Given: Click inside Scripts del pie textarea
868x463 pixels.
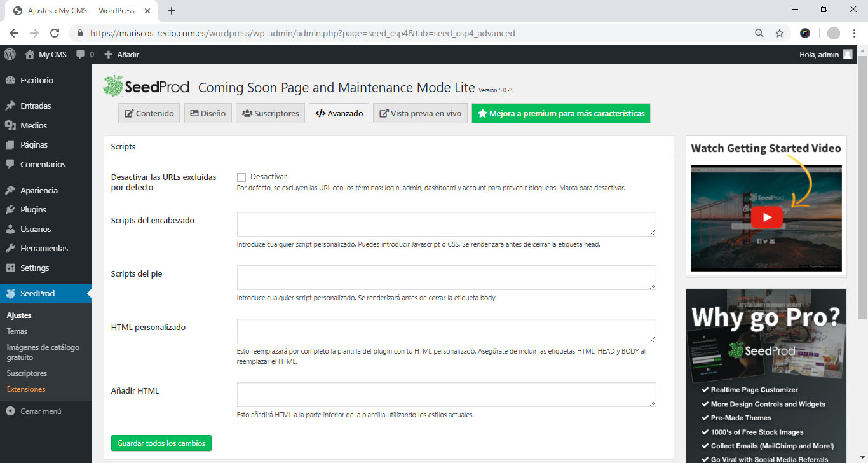Looking at the screenshot, I should (446, 278).
